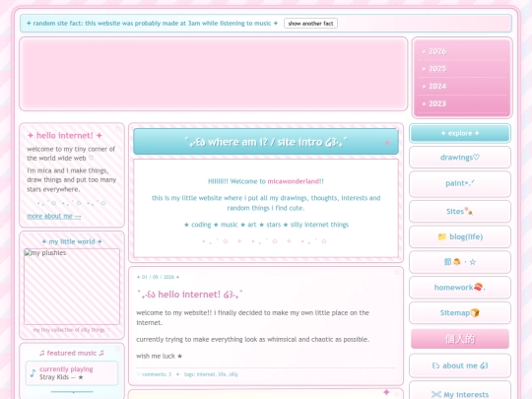Screen dimensions: 532x399
Task: Click the bread icon on the Sitemap button
Action: click(x=475, y=312)
